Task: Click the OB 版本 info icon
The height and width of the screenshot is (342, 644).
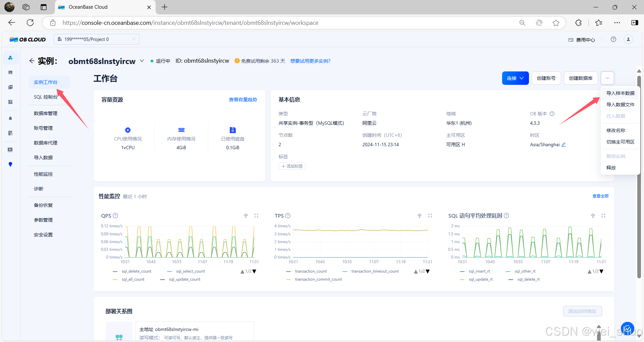Action: (x=552, y=114)
